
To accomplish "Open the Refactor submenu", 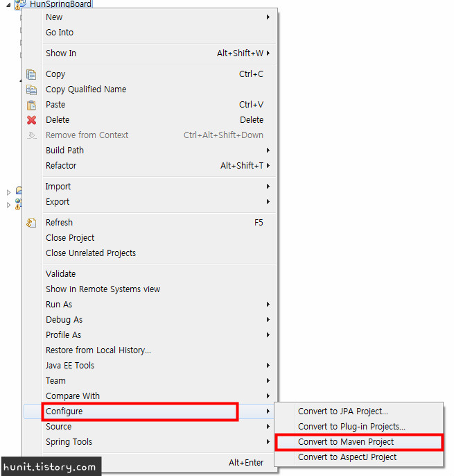I will [150, 165].
